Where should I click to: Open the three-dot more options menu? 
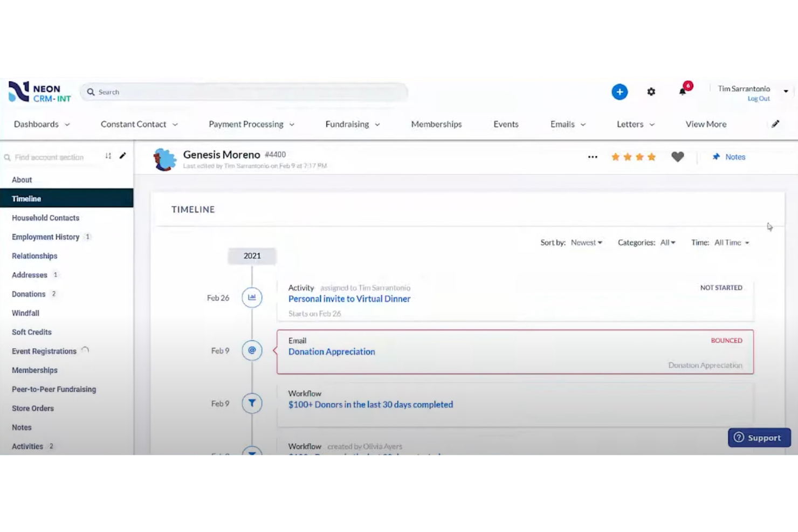[593, 157]
